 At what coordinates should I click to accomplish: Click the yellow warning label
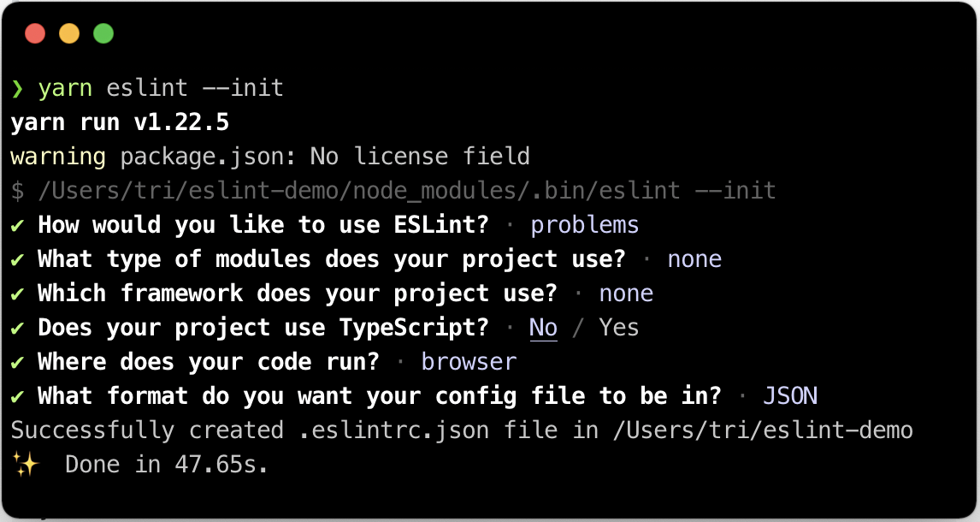pyautogui.click(x=58, y=157)
